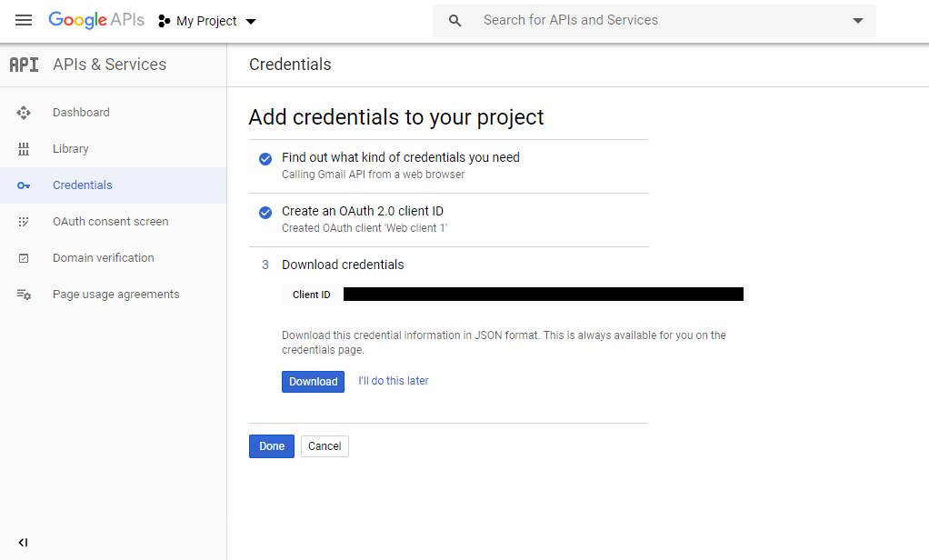Click 'Calling Gmail API from a web browser' text
This screenshot has height=560, width=929.
[x=374, y=175]
